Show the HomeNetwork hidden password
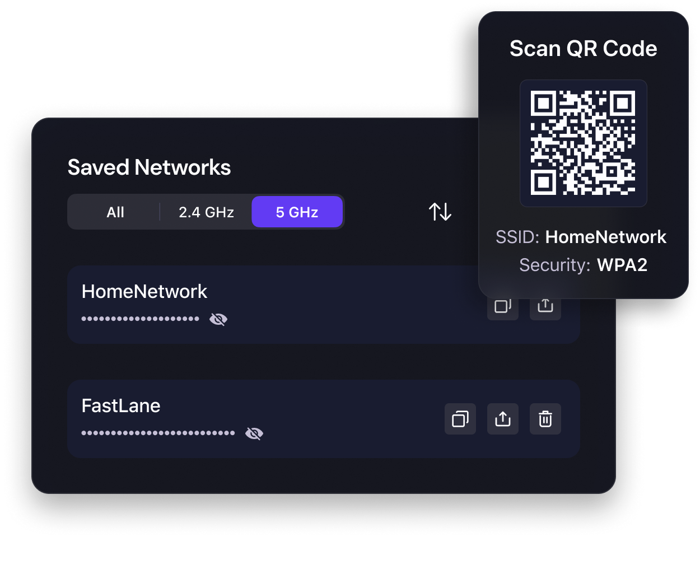This screenshot has width=700, height=588. coord(218,319)
